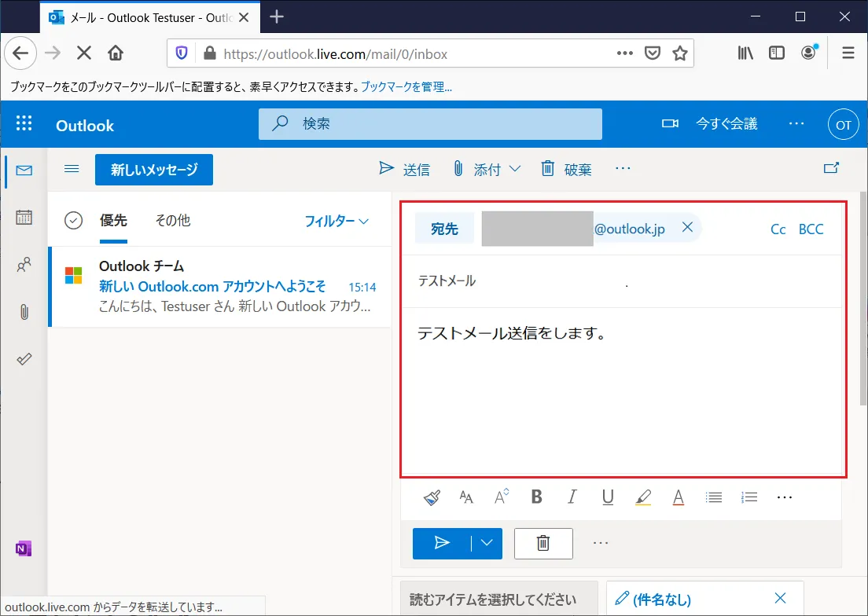Viewport: 868px width, 616px height.
Task: Send the message with blue send button
Action: (x=442, y=543)
